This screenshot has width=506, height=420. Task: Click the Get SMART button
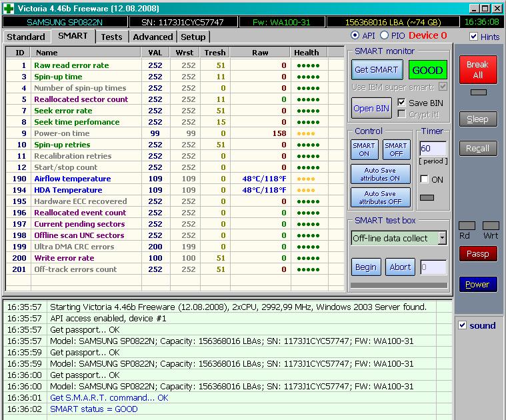(377, 70)
